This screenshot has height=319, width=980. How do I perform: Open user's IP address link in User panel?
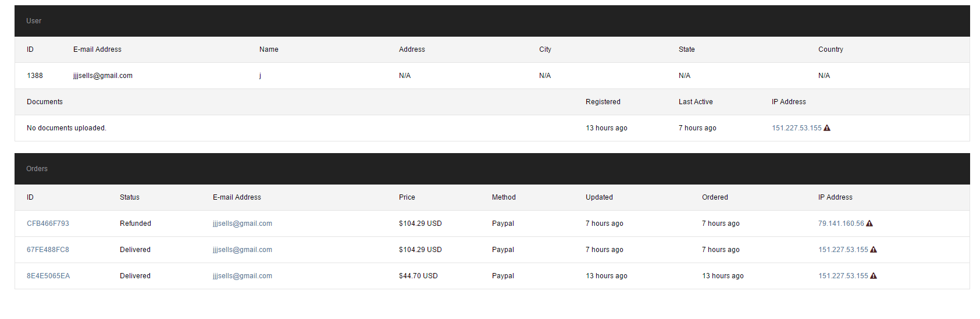tap(797, 128)
